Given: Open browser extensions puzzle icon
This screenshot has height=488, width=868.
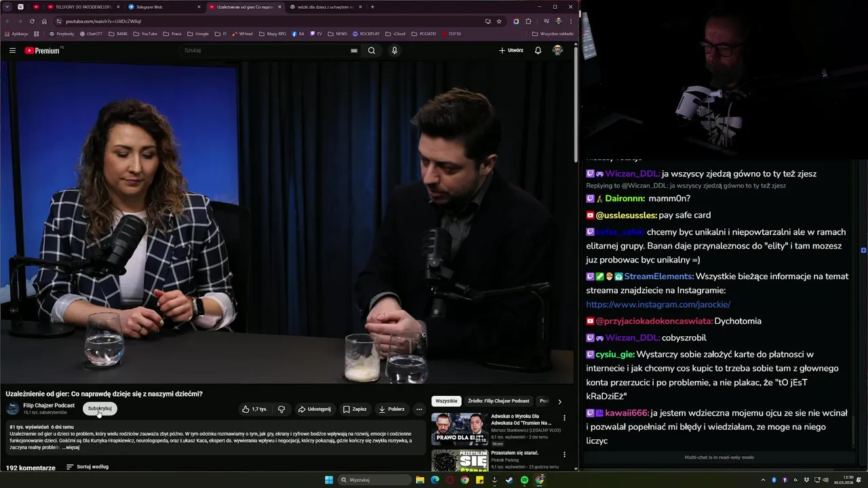Looking at the screenshot, I should pos(528,21).
